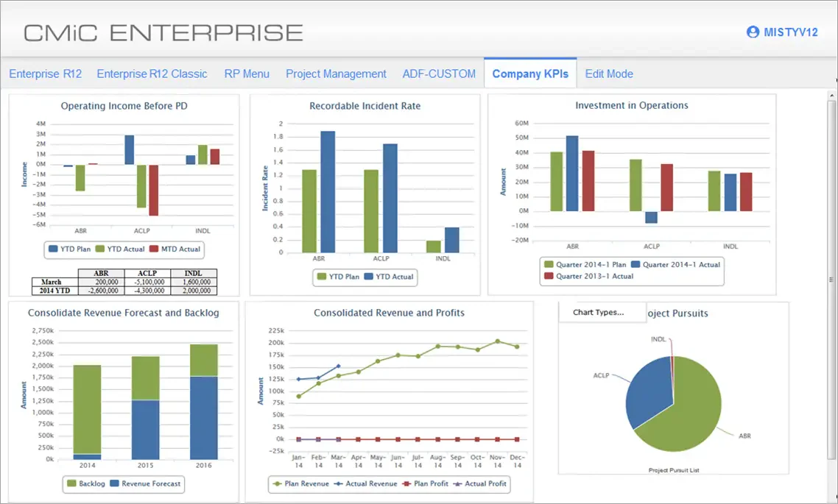Switch to Edit Mode tab

(609, 74)
